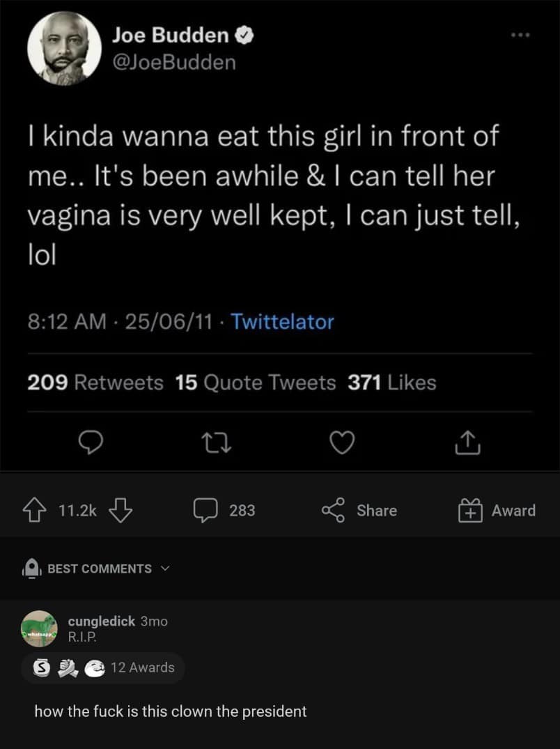This screenshot has width=560, height=749.
Task: Open the Twittelator source link
Action: coord(282,322)
